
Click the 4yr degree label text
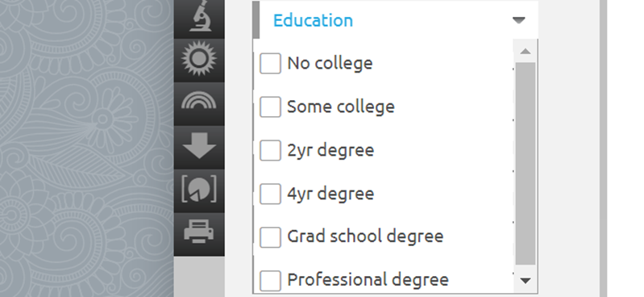point(330,194)
